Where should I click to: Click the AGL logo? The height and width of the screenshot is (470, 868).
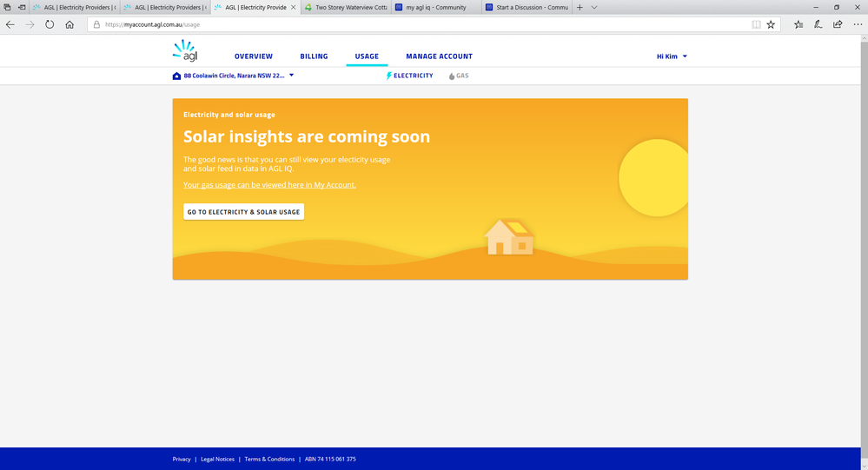[x=185, y=51]
